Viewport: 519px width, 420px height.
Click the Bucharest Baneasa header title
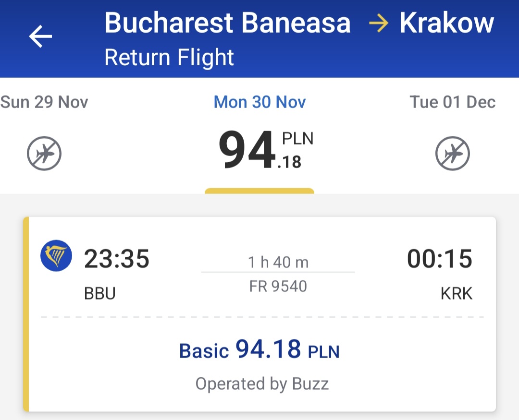coord(227,23)
